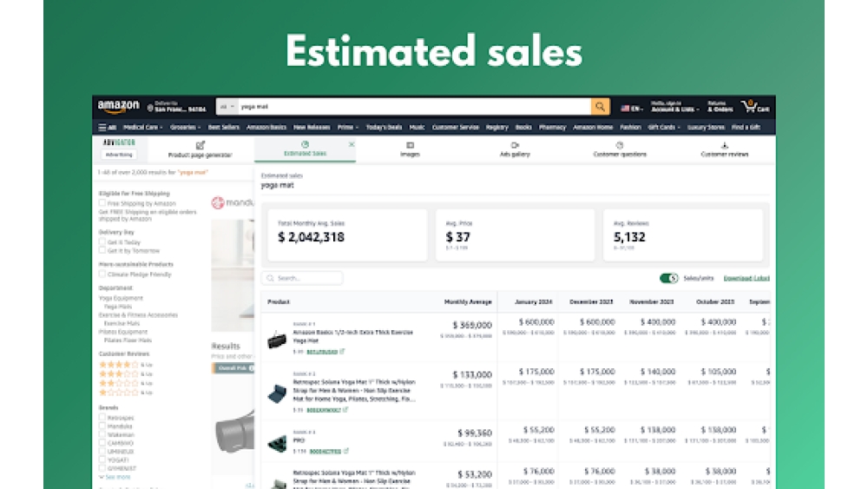The width and height of the screenshot is (868, 489).
Task: Check the Retrospec brand box
Action: 102,418
